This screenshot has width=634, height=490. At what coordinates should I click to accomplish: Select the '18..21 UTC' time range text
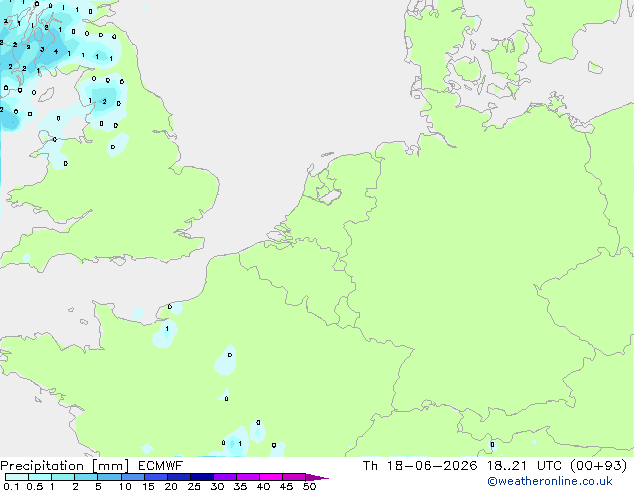click(x=526, y=466)
